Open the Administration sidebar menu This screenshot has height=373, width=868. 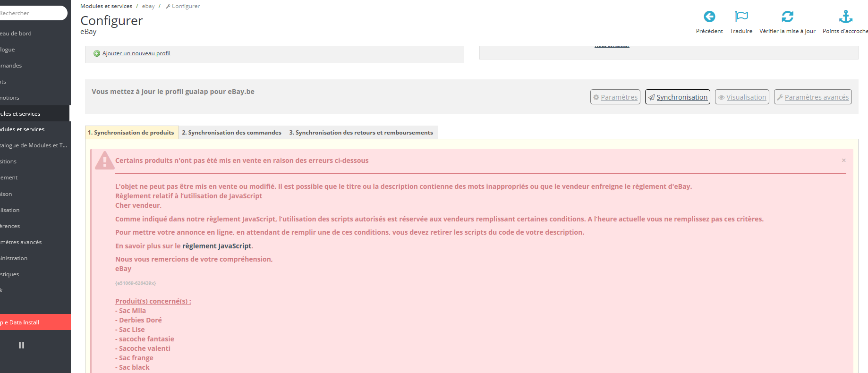click(x=35, y=258)
